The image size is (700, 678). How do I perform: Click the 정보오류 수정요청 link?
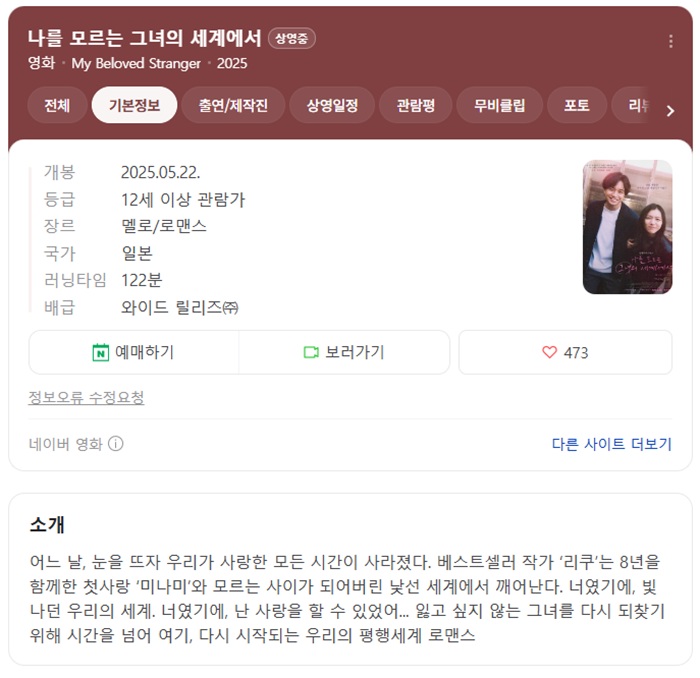pyautogui.click(x=86, y=397)
